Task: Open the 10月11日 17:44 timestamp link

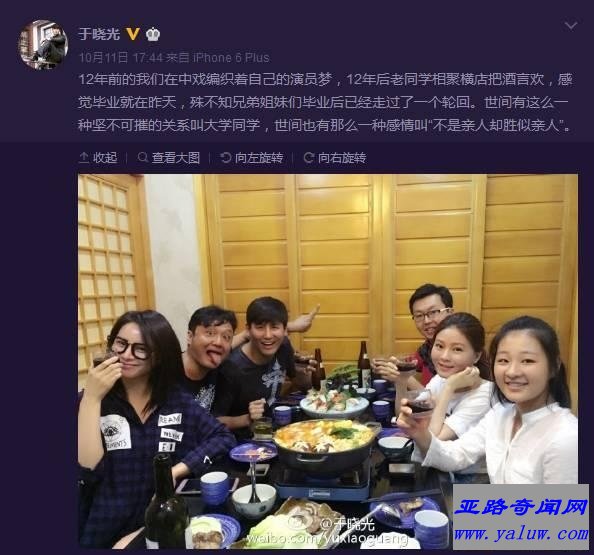Action: point(120,58)
